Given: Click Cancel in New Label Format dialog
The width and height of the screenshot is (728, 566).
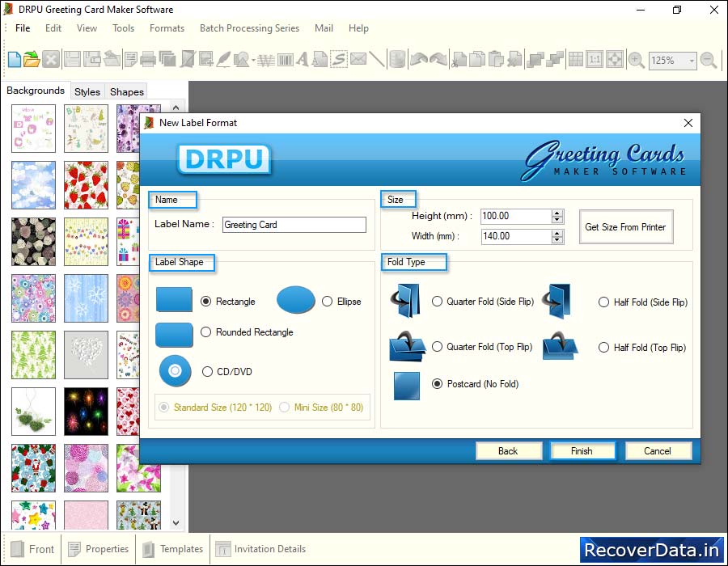Looking at the screenshot, I should pos(658,451).
